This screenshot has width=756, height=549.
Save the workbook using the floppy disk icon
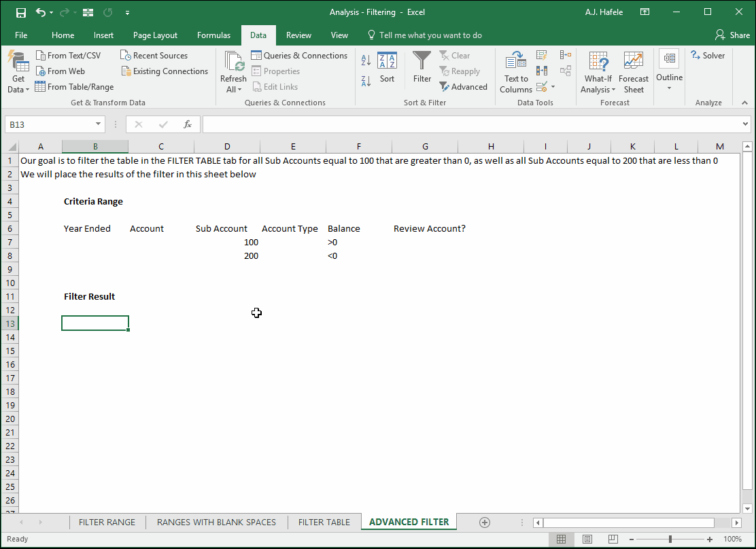pos(20,12)
